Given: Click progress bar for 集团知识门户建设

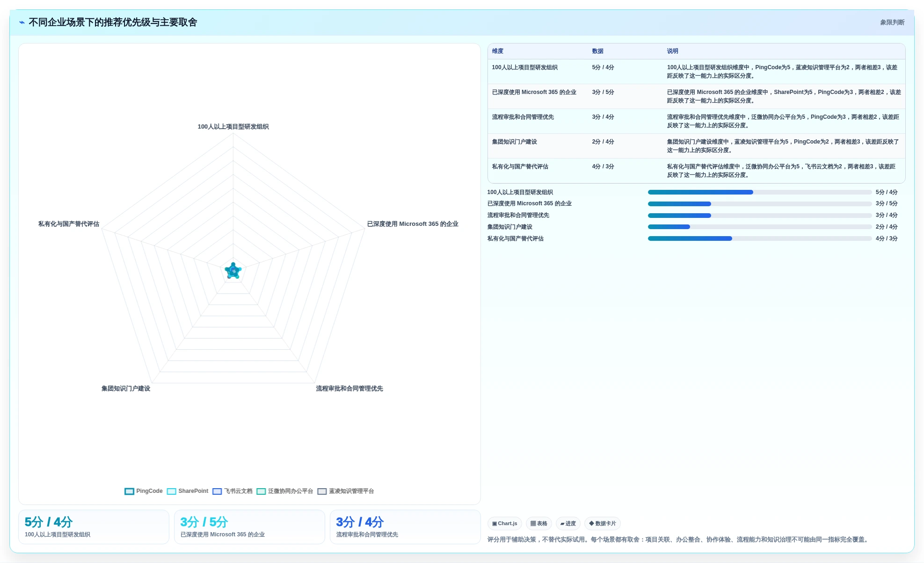Looking at the screenshot, I should click(x=760, y=227).
